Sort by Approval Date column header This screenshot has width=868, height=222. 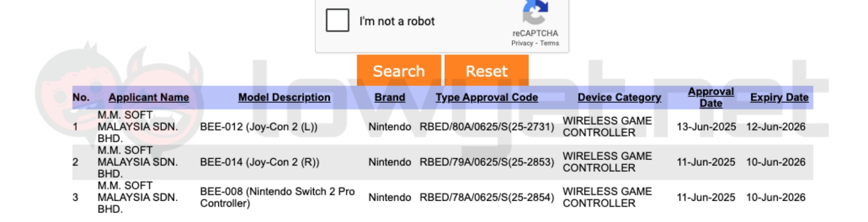click(711, 98)
